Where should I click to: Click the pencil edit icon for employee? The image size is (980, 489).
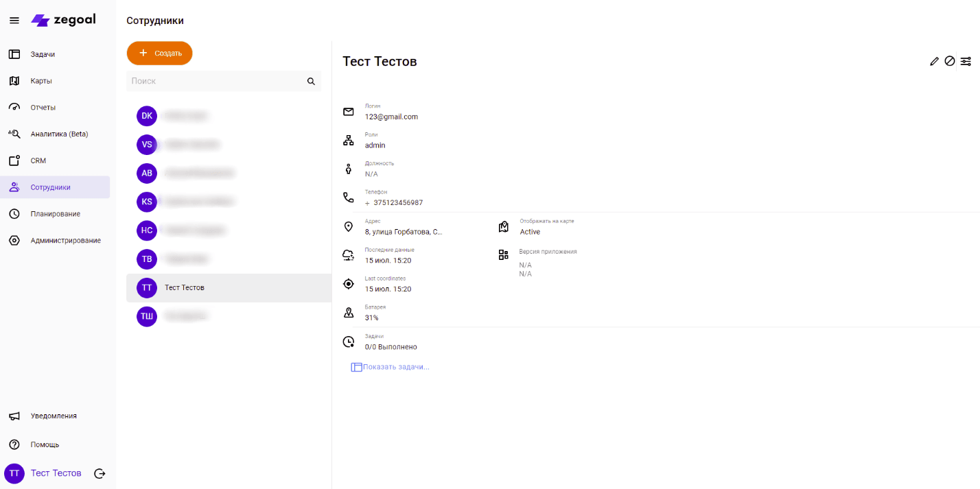click(934, 61)
